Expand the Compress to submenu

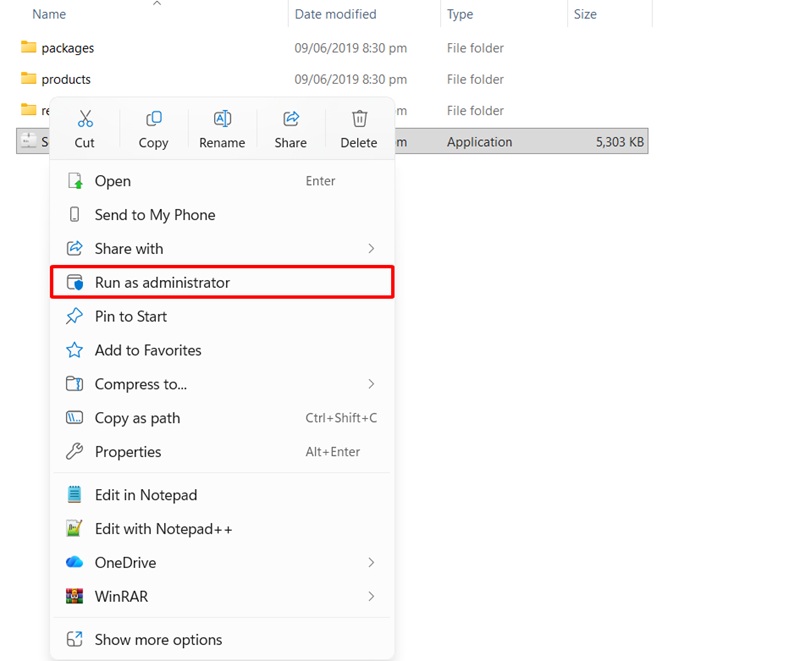[x=371, y=384]
